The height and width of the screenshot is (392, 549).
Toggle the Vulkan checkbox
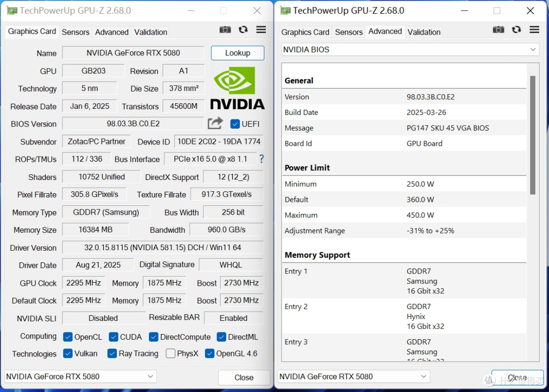[x=68, y=353]
